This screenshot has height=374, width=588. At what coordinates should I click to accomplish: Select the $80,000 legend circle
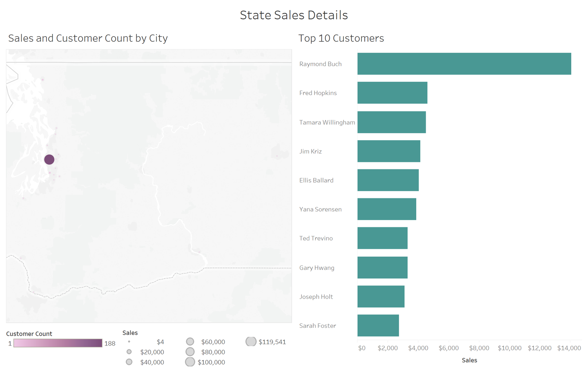(190, 352)
